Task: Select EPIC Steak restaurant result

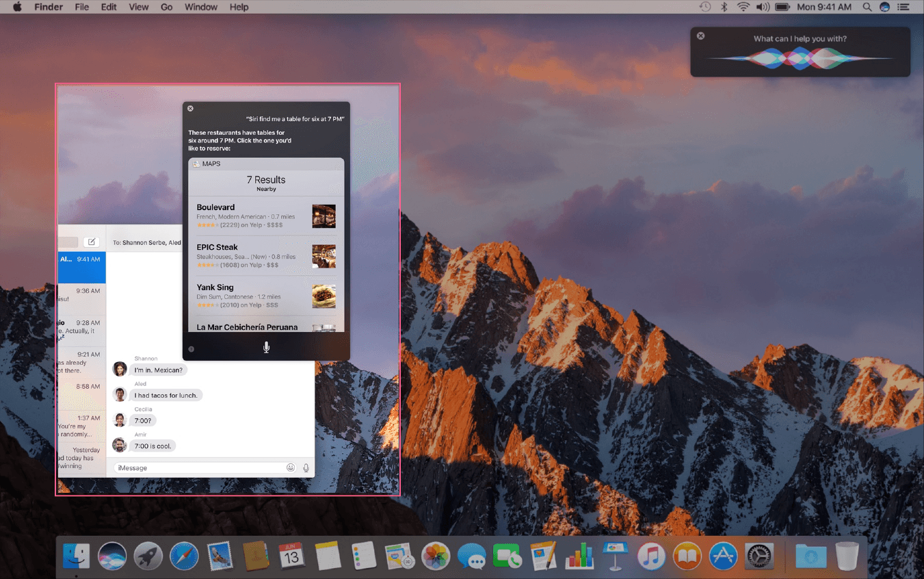Action: (266, 256)
